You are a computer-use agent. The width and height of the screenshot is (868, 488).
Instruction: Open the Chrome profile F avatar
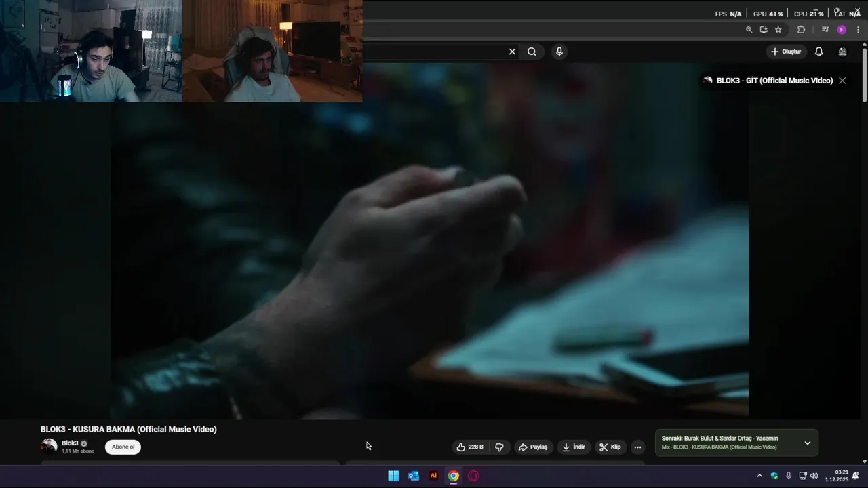click(842, 30)
